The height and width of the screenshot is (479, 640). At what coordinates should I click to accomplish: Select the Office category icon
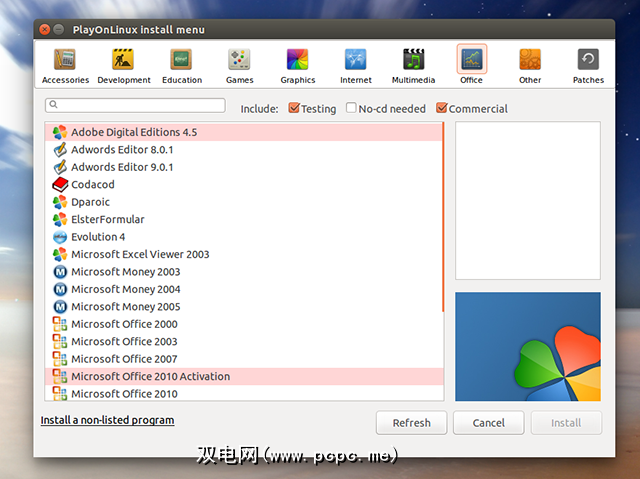(x=471, y=59)
